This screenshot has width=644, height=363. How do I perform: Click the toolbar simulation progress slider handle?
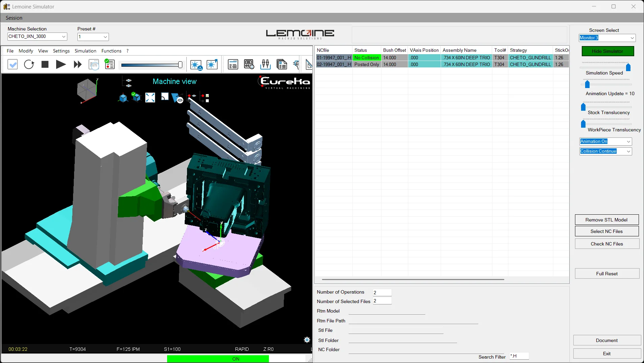coord(180,65)
